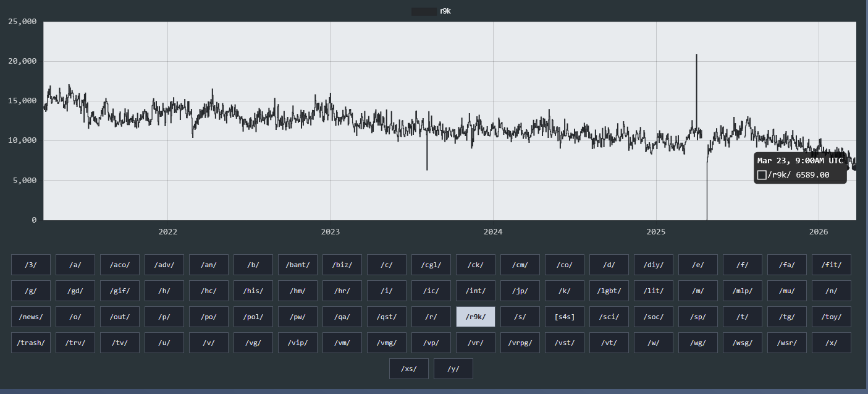Show the /mlp/ board chart
868x394 pixels.
[x=743, y=291]
